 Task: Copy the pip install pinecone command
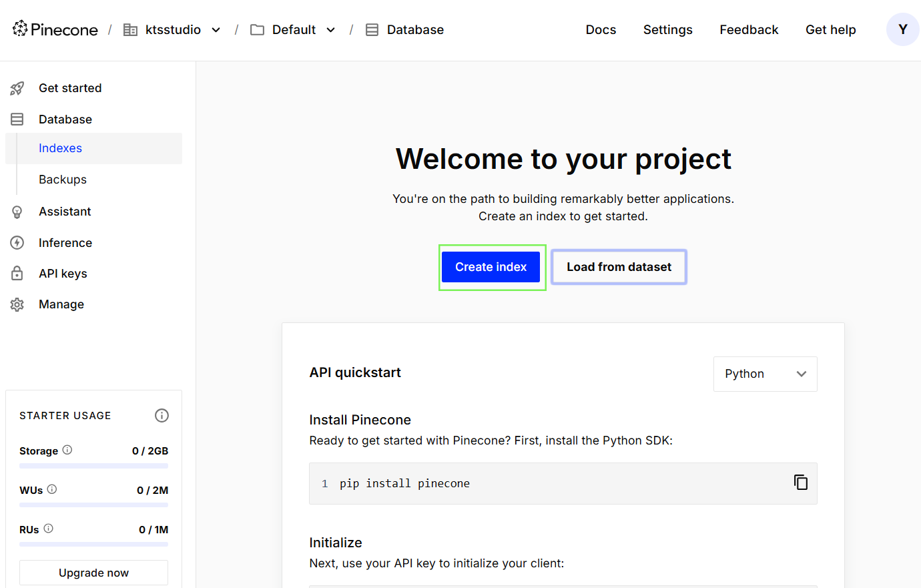800,483
